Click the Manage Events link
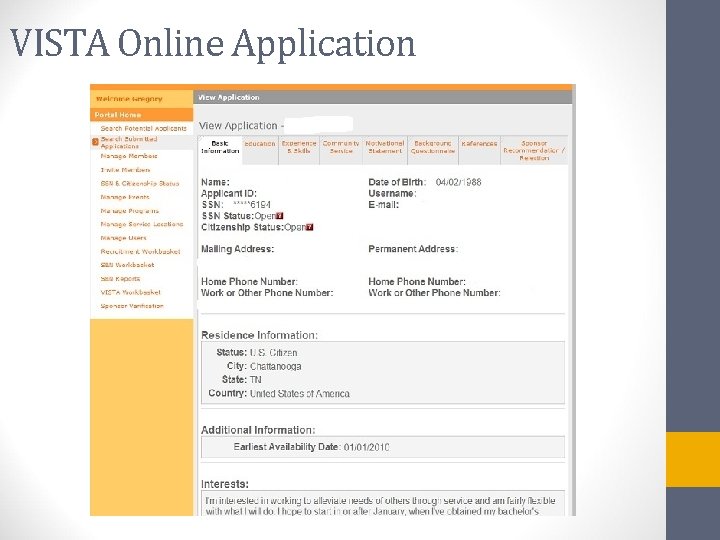 click(x=125, y=197)
